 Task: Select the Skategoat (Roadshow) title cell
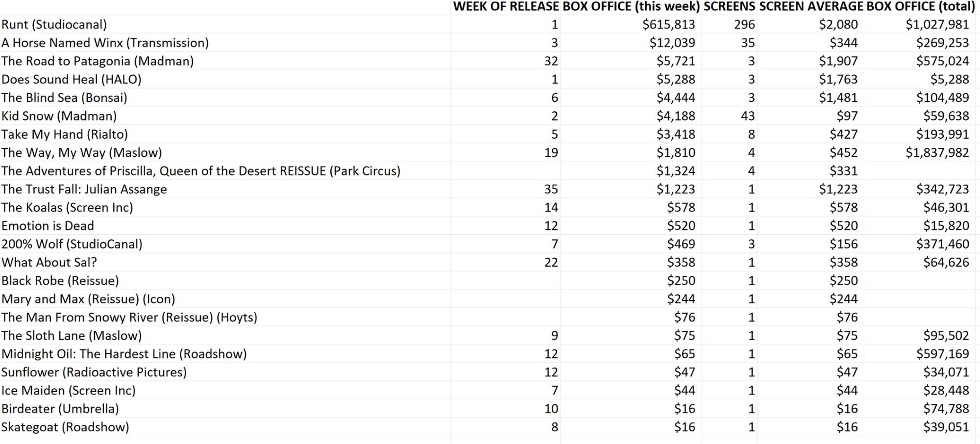point(65,427)
